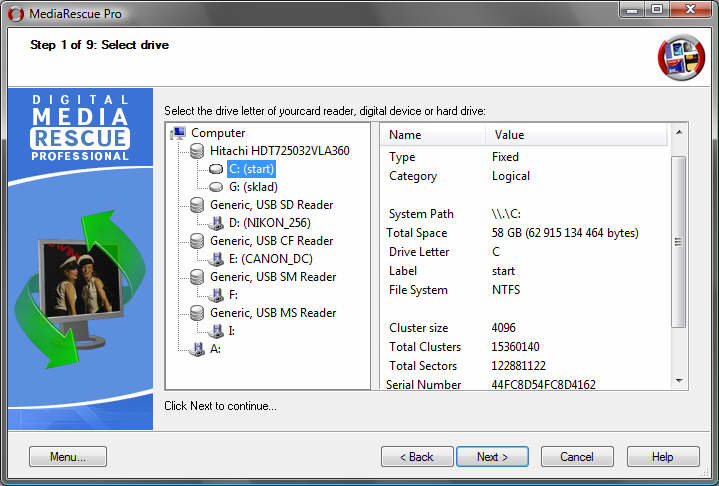Screen dimensions: 719x486
Task: Click the Computer icon in drive tree
Action: (179, 133)
